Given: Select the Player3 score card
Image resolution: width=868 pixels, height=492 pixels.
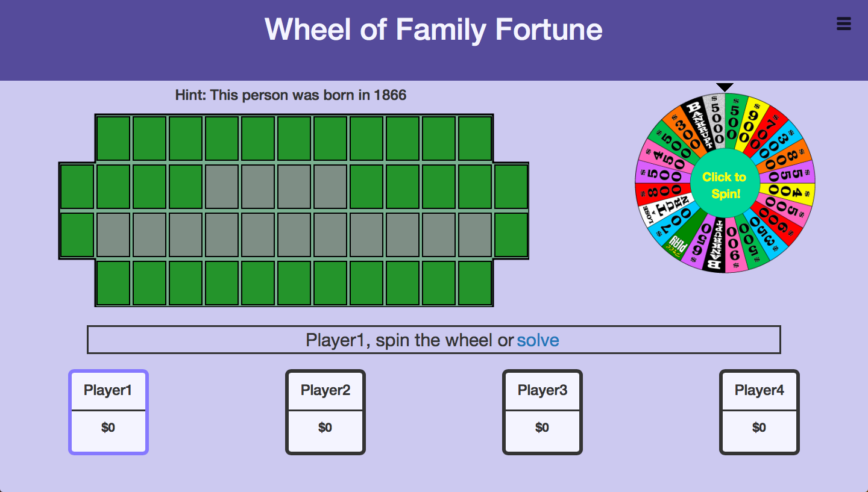Looking at the screenshot, I should point(542,412).
